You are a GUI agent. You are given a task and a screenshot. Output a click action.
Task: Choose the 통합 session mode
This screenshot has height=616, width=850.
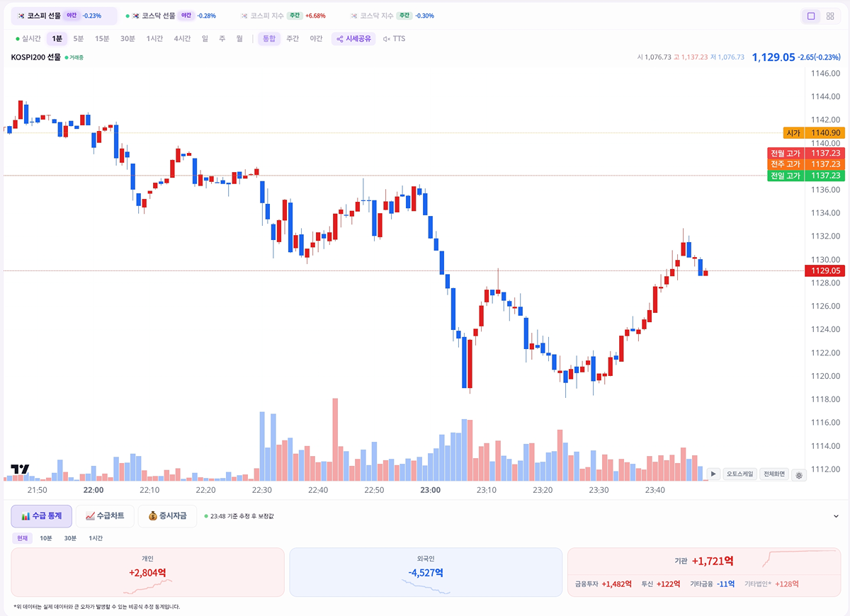coord(269,39)
